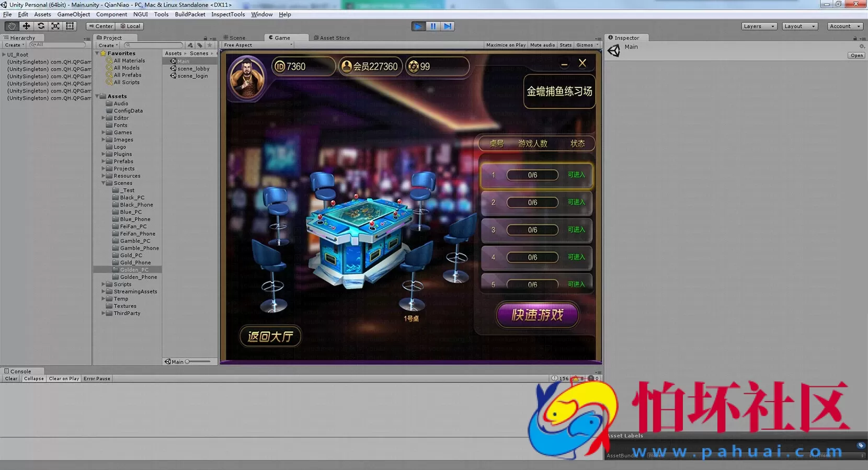The image size is (868, 470).
Task: Step forward one frame
Action: coord(448,26)
